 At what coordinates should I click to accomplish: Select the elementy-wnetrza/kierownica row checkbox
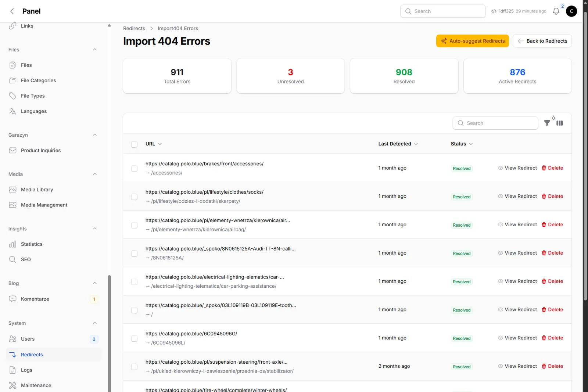pos(135,225)
